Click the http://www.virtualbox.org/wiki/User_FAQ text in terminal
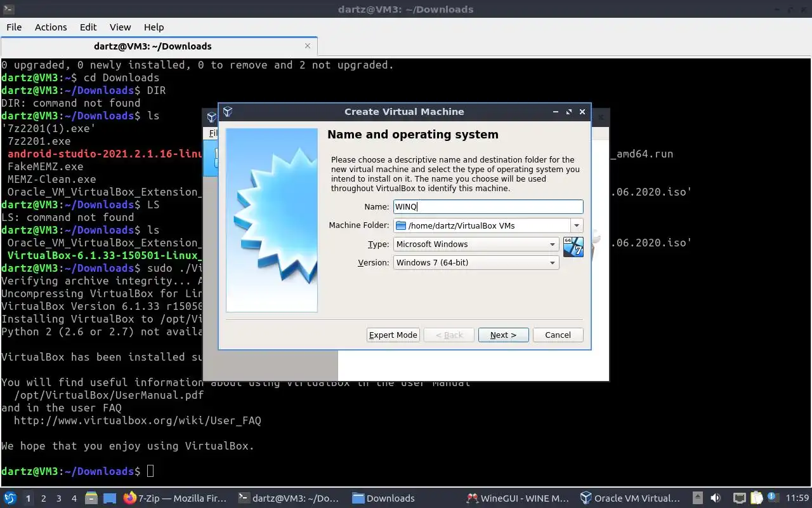Screen dimensions: 812x508 pos(138,420)
